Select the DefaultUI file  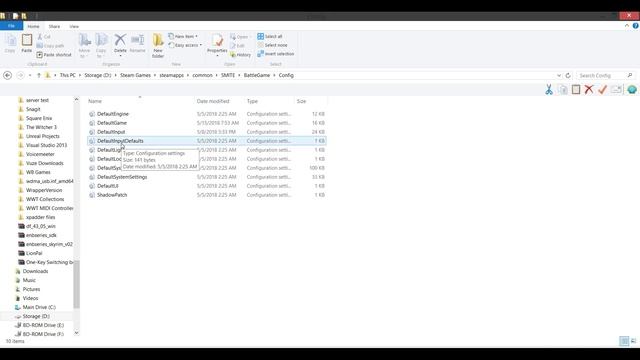(108, 186)
